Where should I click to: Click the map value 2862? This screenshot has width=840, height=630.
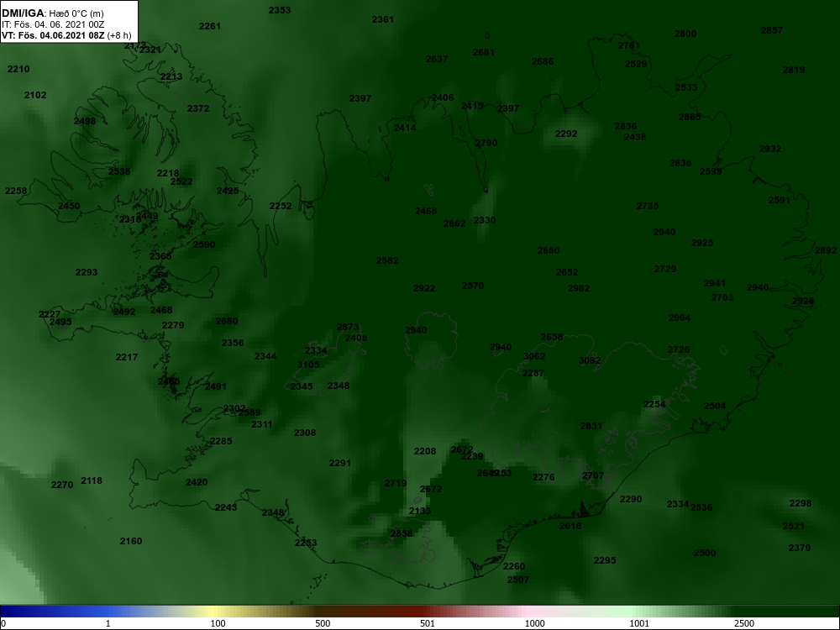[454, 224]
